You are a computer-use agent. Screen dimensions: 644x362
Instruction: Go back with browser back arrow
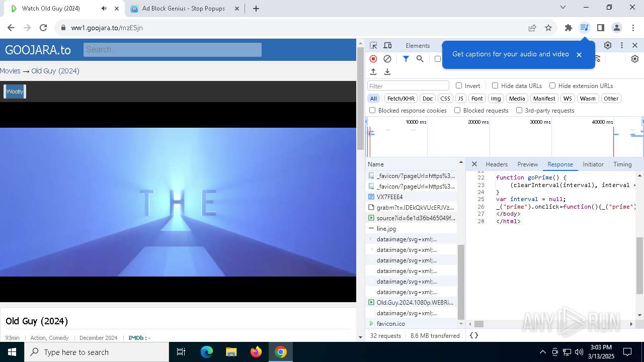click(11, 28)
